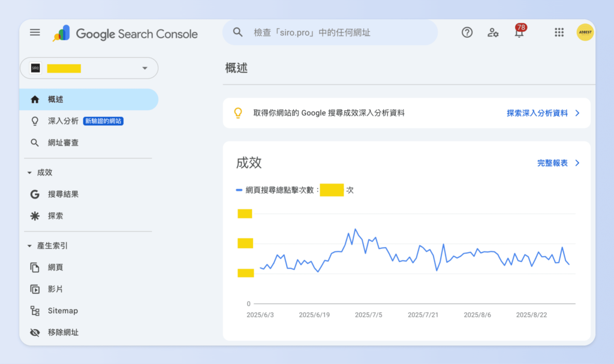Click the ADBEST account avatar

click(585, 32)
